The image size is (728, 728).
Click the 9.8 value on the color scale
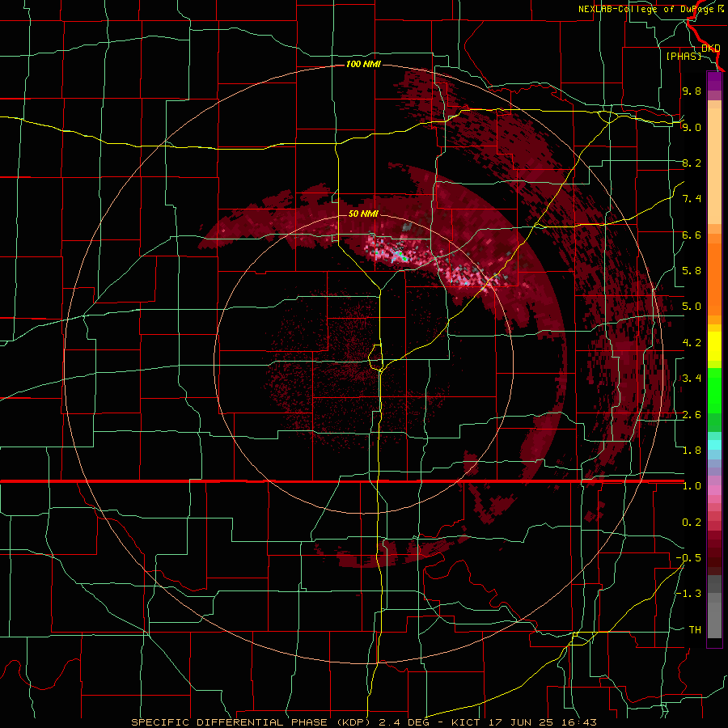click(x=692, y=91)
